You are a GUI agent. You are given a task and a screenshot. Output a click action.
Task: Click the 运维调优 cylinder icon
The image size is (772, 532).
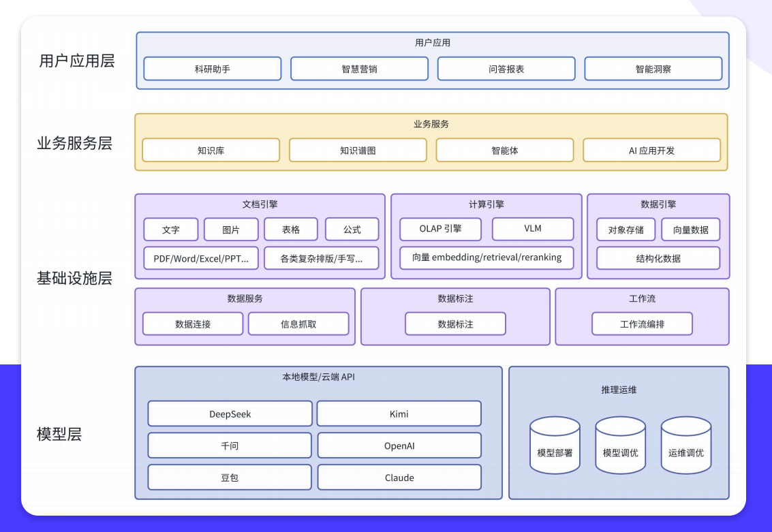pos(685,446)
